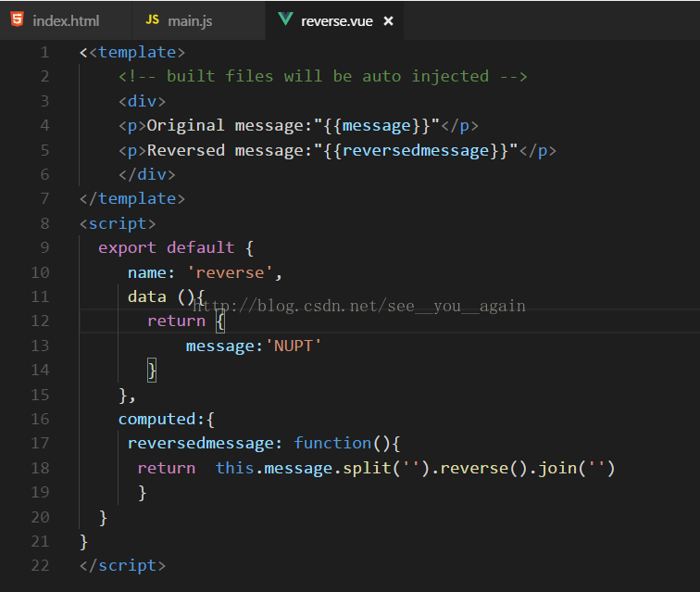Click the 'function' keyword on line 17
This screenshot has height=592, width=700.
point(332,443)
